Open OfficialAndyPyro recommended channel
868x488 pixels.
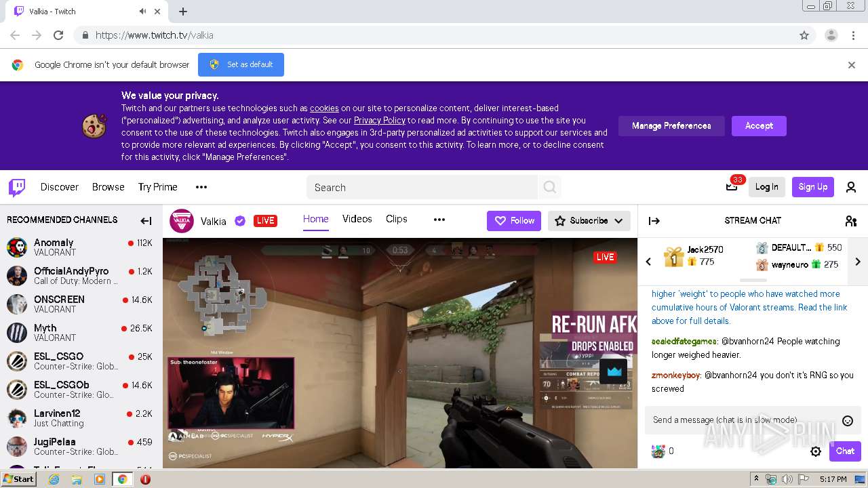pyautogui.click(x=80, y=276)
